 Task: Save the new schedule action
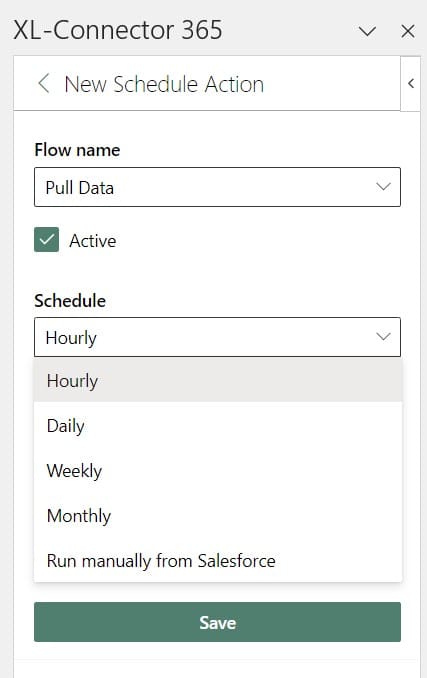217,622
